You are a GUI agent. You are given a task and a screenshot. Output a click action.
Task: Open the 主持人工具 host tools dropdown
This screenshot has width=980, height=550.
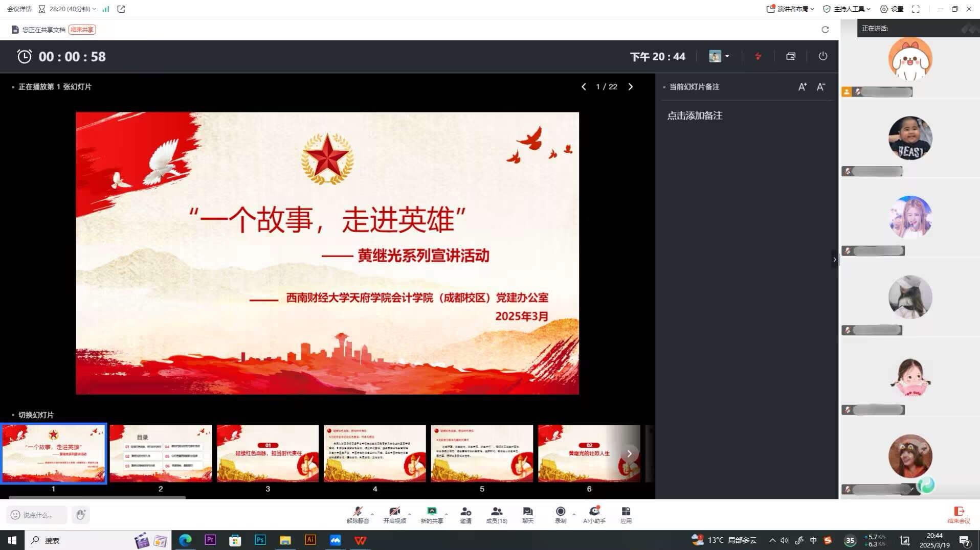847,9
